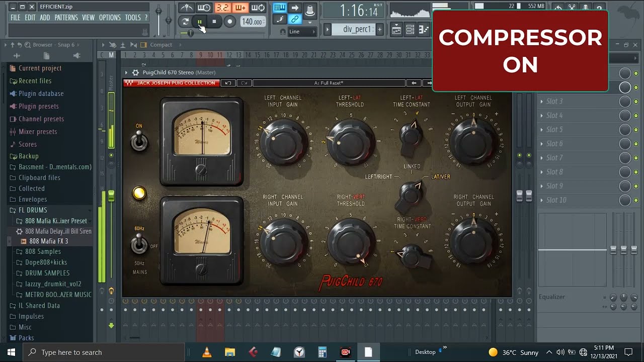Toggle the overdub blend recording button

click(240, 8)
